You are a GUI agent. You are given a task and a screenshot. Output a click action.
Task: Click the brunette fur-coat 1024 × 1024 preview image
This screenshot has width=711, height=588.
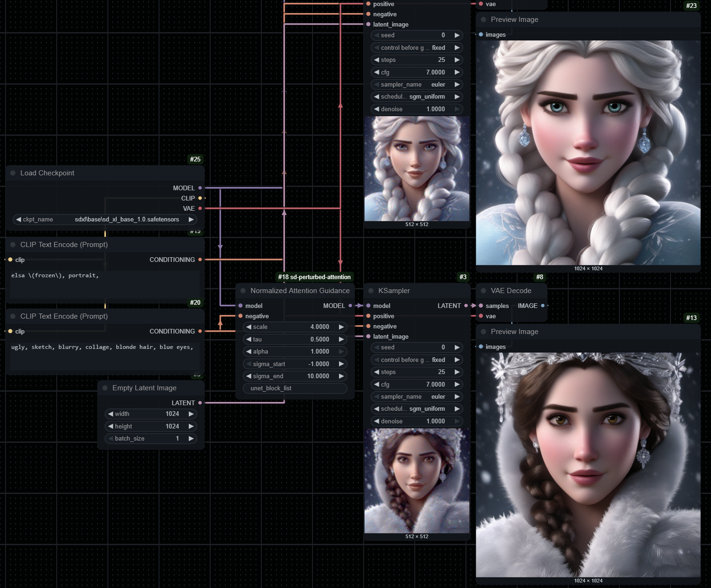pyautogui.click(x=588, y=465)
